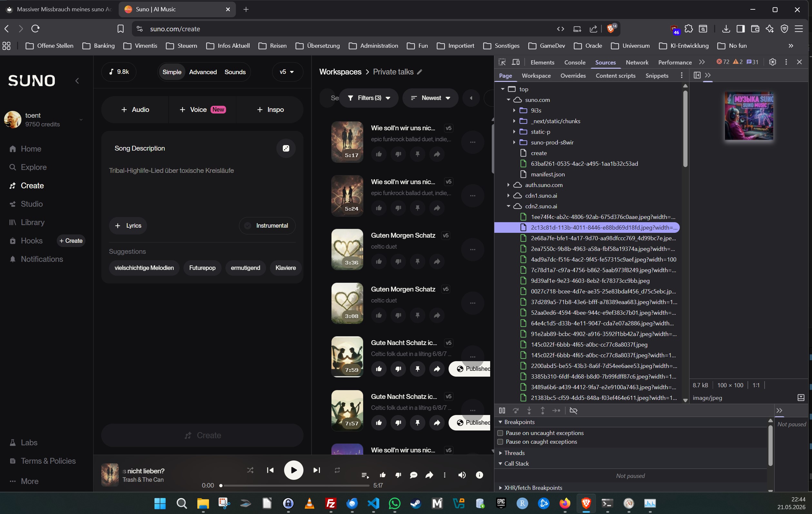
Task: Click the repeat icon in the player
Action: 337,470
